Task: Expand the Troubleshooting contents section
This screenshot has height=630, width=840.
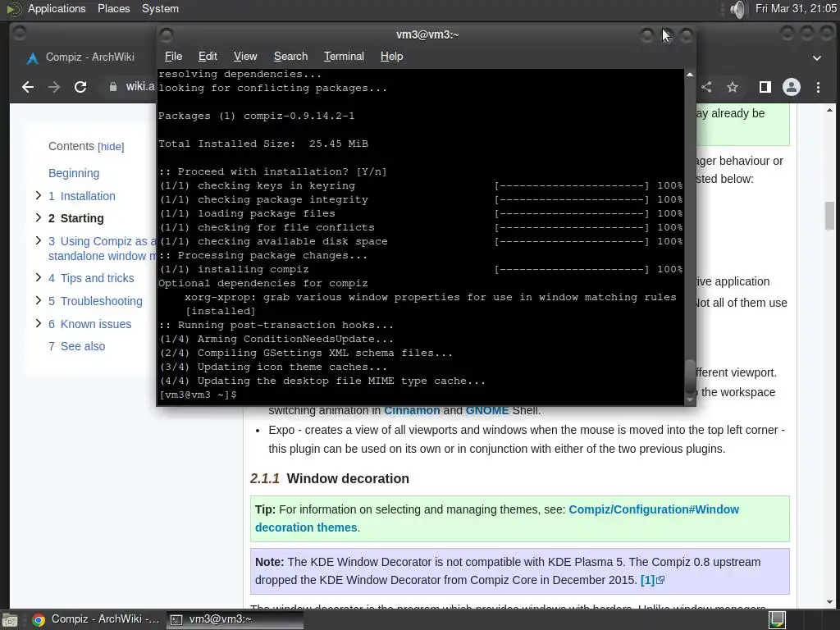Action: coord(38,300)
